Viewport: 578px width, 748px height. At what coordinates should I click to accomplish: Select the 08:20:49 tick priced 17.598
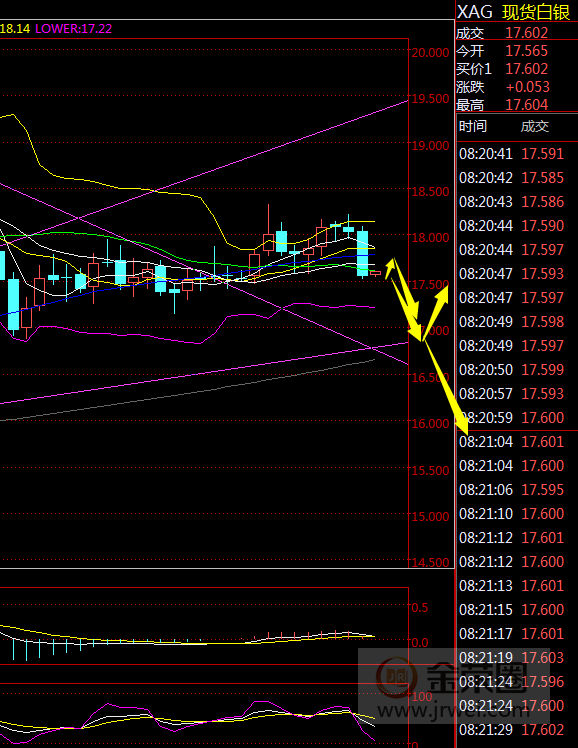click(517, 322)
